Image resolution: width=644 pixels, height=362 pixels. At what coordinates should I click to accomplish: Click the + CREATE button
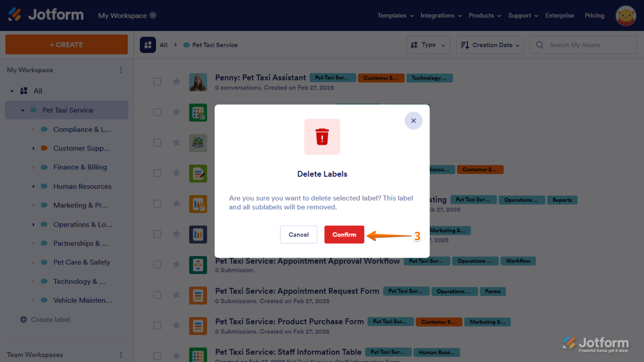coord(66,45)
